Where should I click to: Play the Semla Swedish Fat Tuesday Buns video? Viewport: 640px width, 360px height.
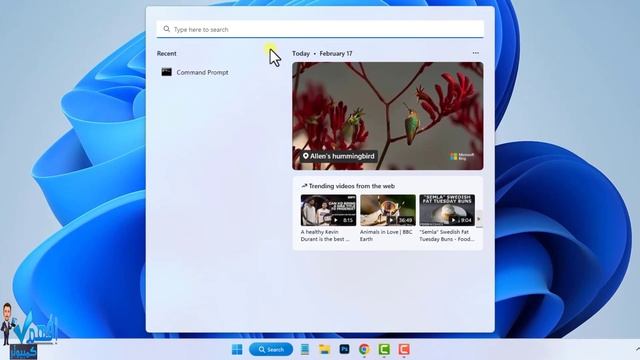point(447,210)
